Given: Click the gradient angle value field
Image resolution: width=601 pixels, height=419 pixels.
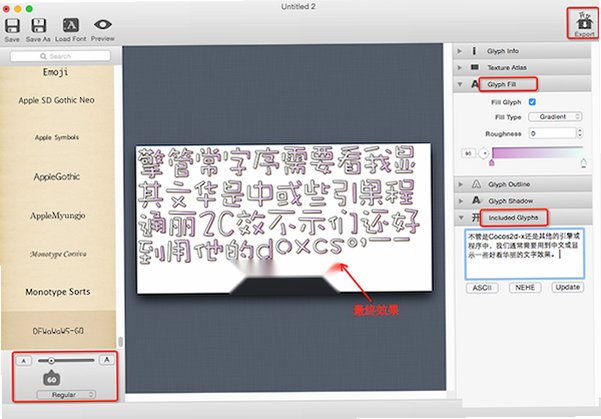Looking at the screenshot, I should (468, 153).
